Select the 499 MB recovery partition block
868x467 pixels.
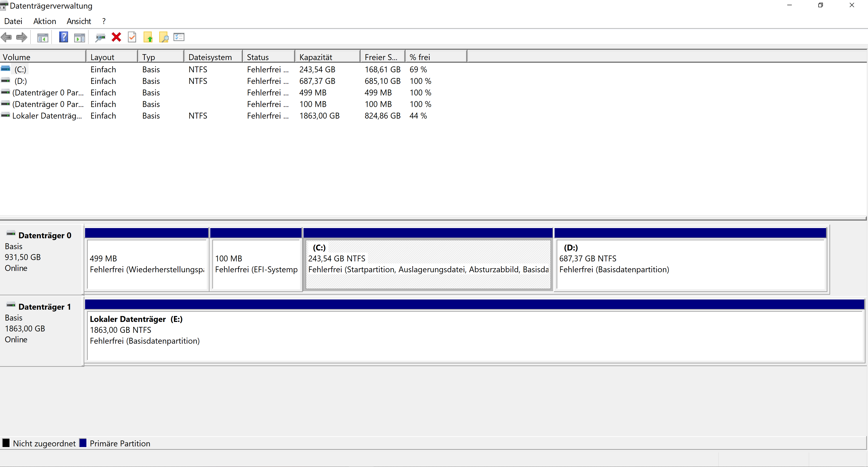coord(147,264)
